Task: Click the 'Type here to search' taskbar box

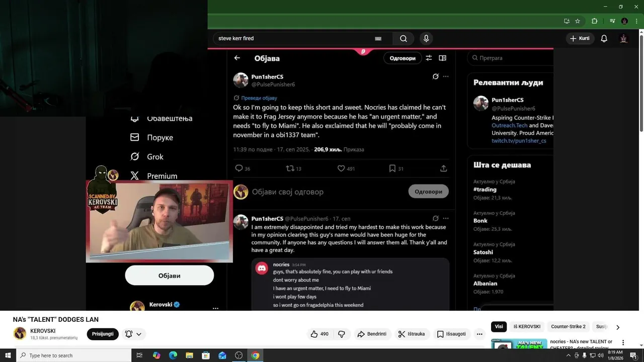Action: click(73, 355)
